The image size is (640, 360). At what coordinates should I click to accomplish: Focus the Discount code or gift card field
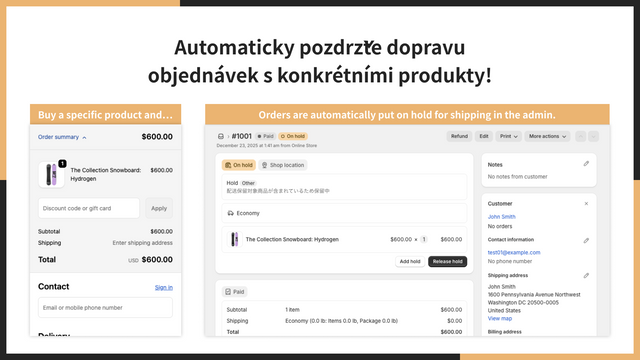click(89, 208)
